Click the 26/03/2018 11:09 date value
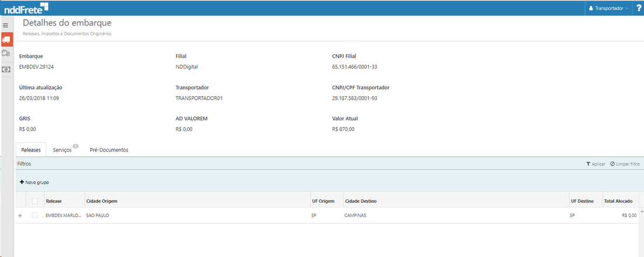 coord(39,98)
